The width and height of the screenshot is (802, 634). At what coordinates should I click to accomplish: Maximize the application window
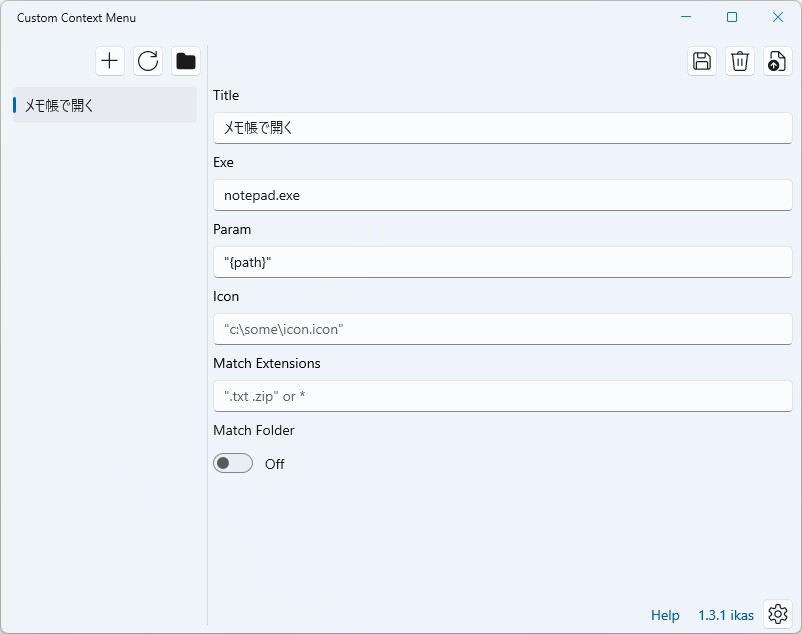(x=731, y=17)
